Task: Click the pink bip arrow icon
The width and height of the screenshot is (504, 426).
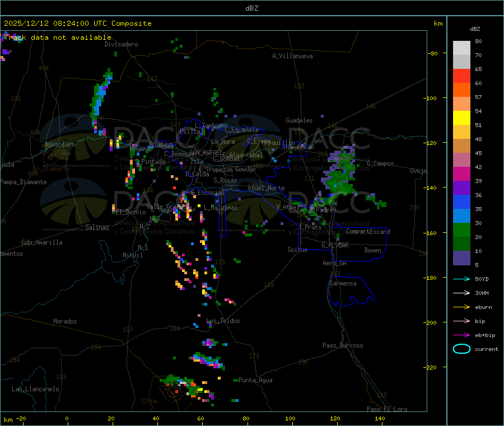Action: click(x=461, y=321)
